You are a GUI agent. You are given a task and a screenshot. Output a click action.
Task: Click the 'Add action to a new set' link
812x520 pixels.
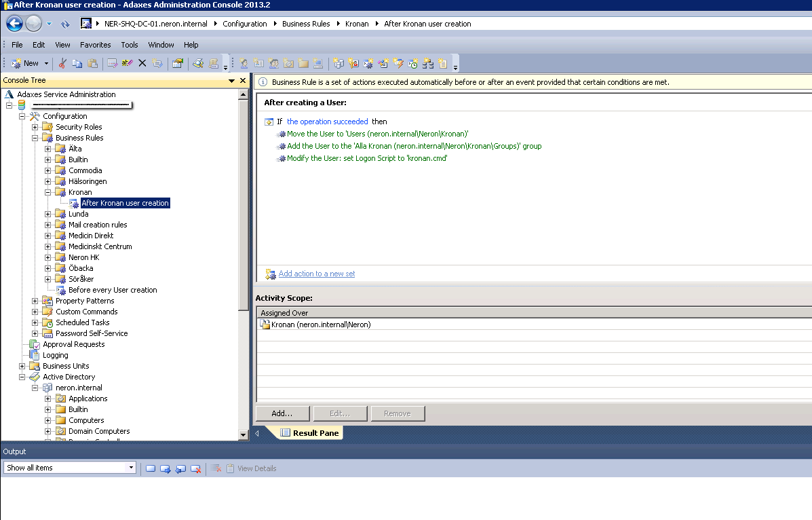coord(317,274)
